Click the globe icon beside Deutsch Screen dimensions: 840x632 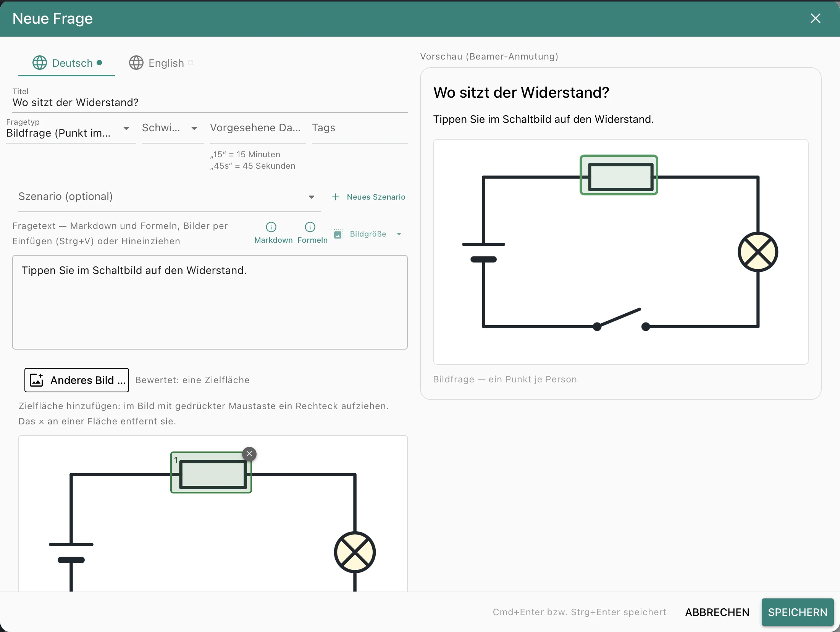tap(40, 63)
